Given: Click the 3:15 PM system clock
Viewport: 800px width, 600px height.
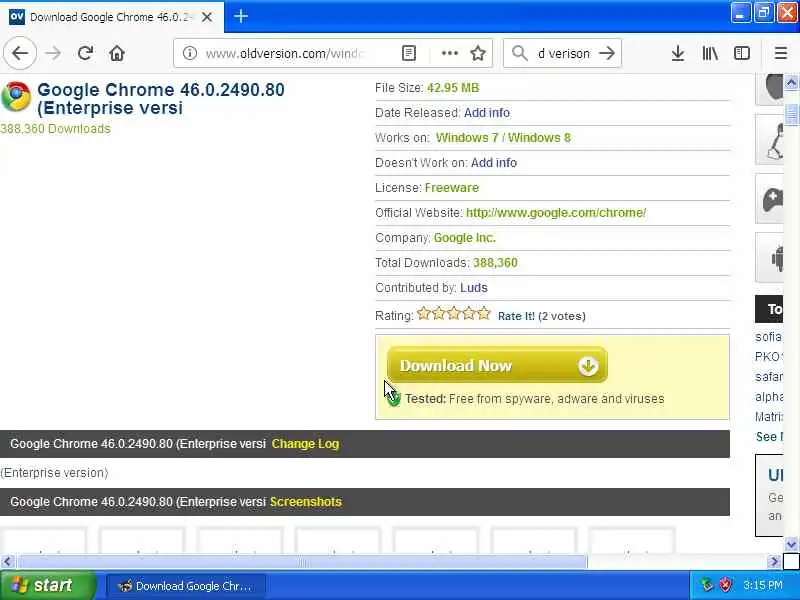Looking at the screenshot, I should (x=763, y=585).
